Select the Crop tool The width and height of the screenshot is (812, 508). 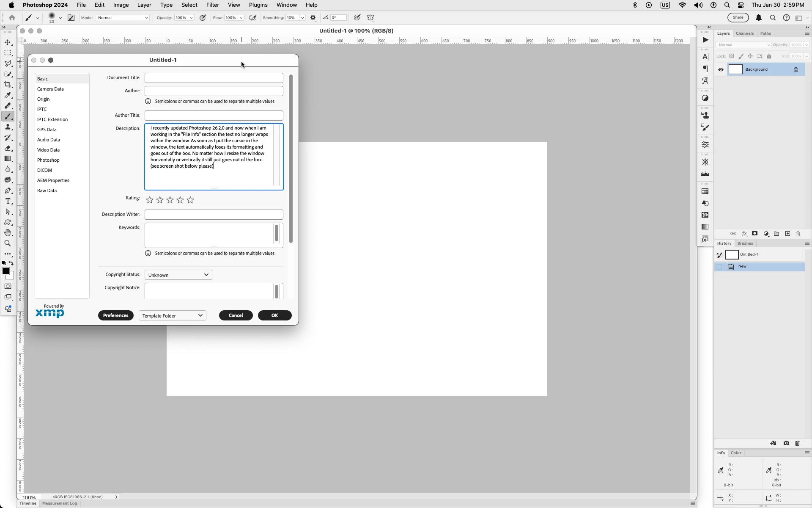[8, 85]
